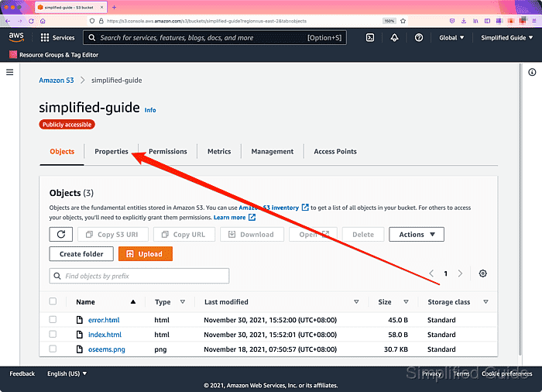The width and height of the screenshot is (542, 392).
Task: Sort by Last modified column arrow
Action: click(x=356, y=301)
